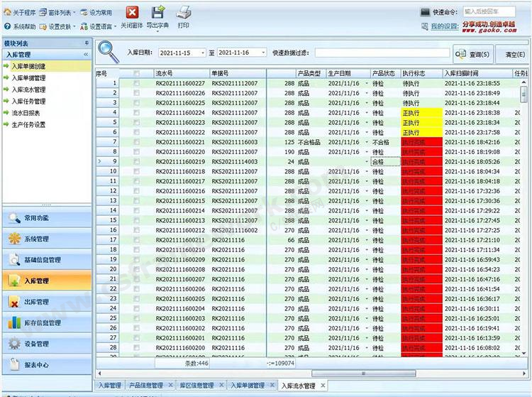
Task: Open 系统帮助 help icon
Action: pyautogui.click(x=7, y=26)
